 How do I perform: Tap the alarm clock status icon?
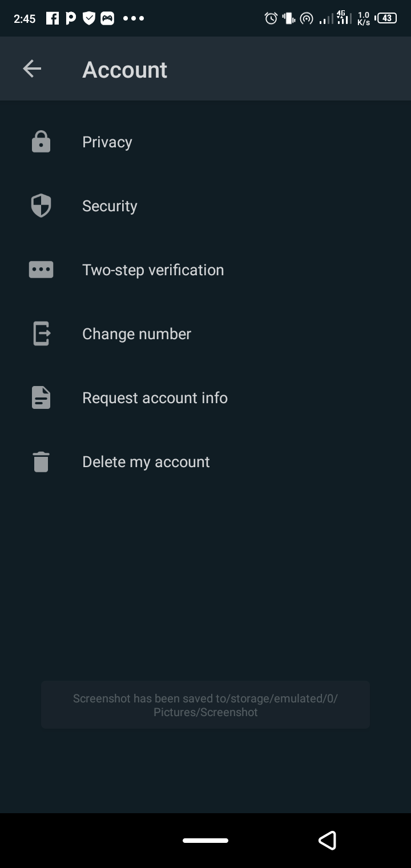point(271,18)
